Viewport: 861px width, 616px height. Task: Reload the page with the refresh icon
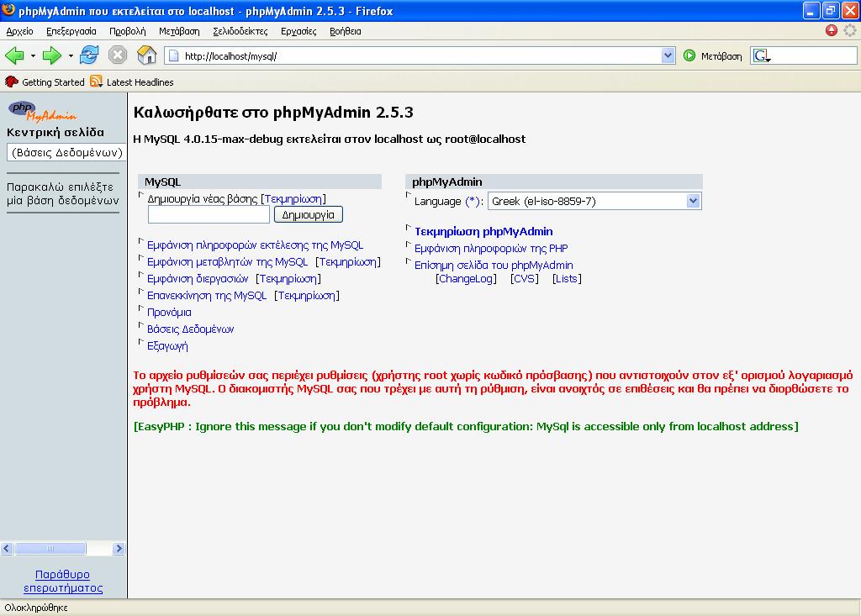pos(89,55)
